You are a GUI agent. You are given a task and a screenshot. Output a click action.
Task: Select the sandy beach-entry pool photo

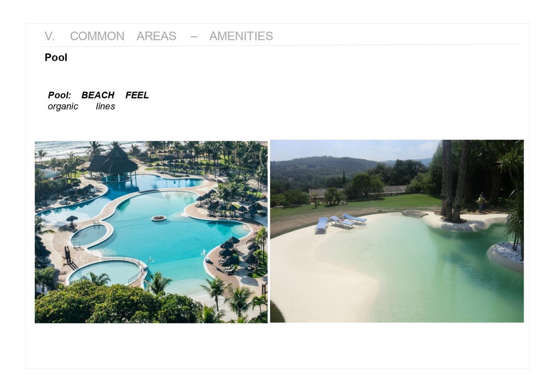coord(397,231)
